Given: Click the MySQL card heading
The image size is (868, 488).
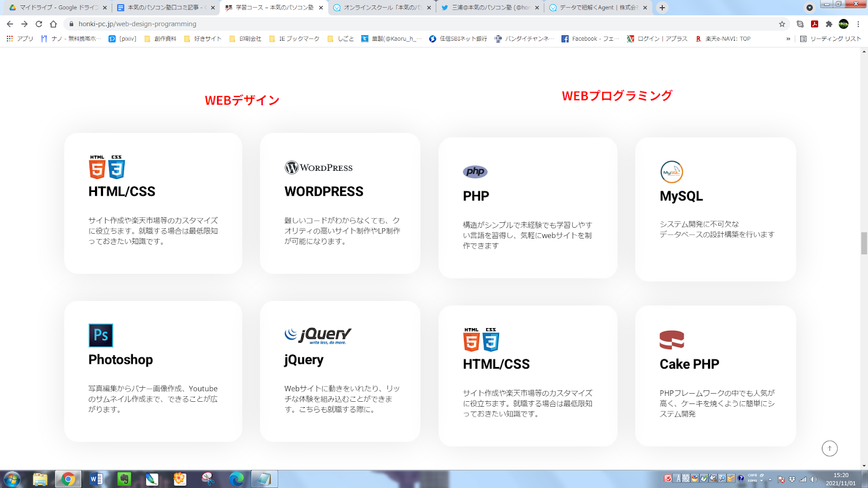Looking at the screenshot, I should point(681,196).
